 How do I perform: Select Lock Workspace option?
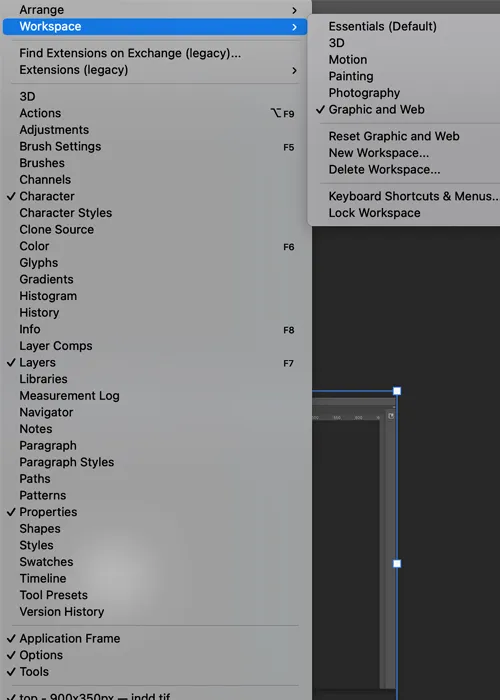pyautogui.click(x=374, y=213)
